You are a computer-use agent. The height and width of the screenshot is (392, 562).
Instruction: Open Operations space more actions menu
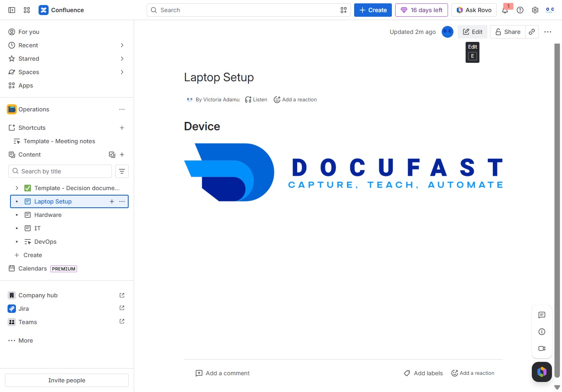(122, 109)
